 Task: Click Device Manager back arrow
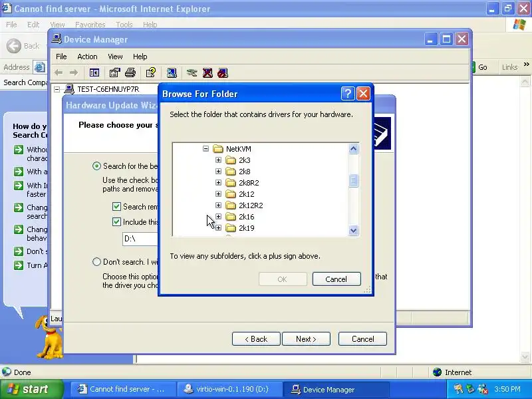click(59, 72)
